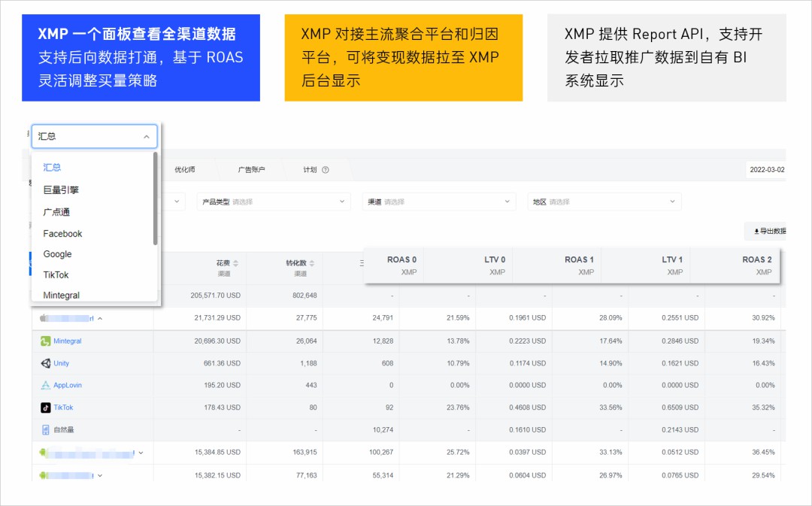Sort by the 转化数 column arrows
Image resolution: width=812 pixels, height=506 pixels.
(x=312, y=263)
